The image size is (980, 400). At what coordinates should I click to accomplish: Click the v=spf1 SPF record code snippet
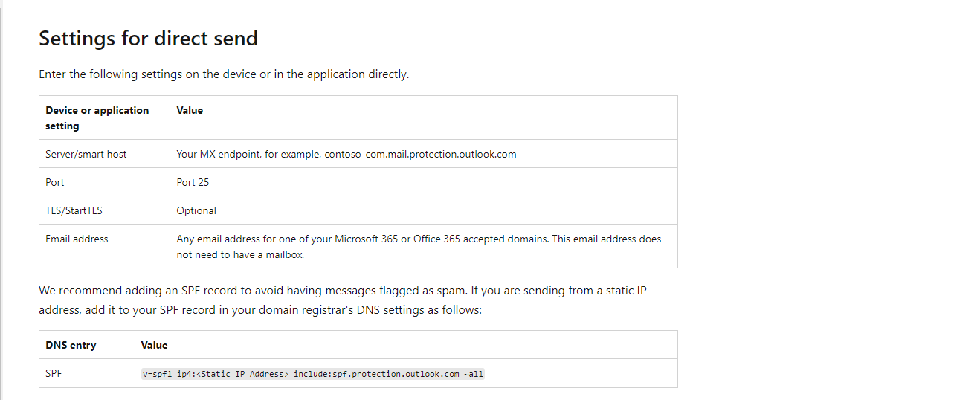[313, 374]
